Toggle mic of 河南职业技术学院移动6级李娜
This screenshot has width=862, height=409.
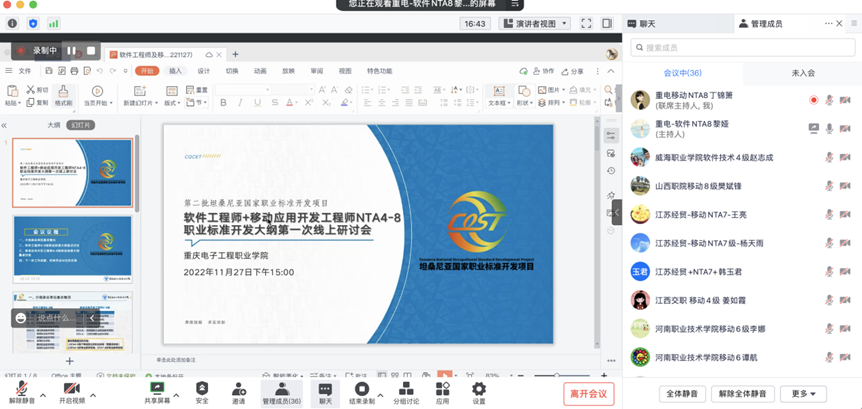tap(830, 329)
